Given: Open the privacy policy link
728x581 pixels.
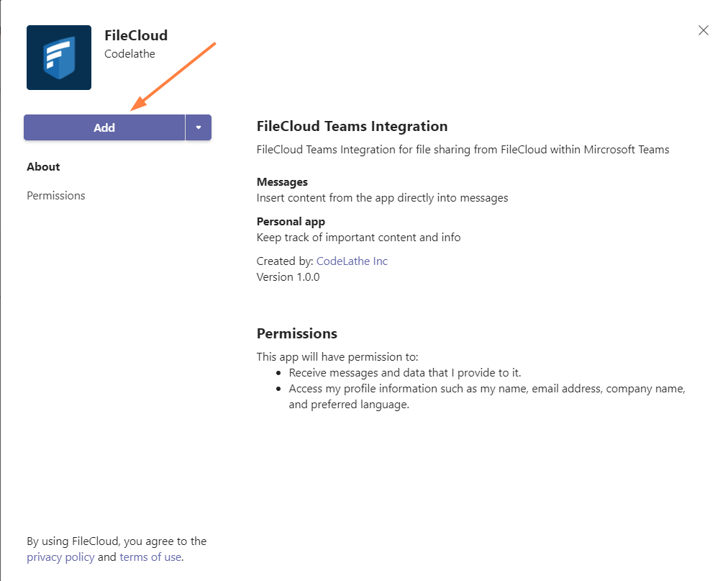Looking at the screenshot, I should pyautogui.click(x=60, y=557).
